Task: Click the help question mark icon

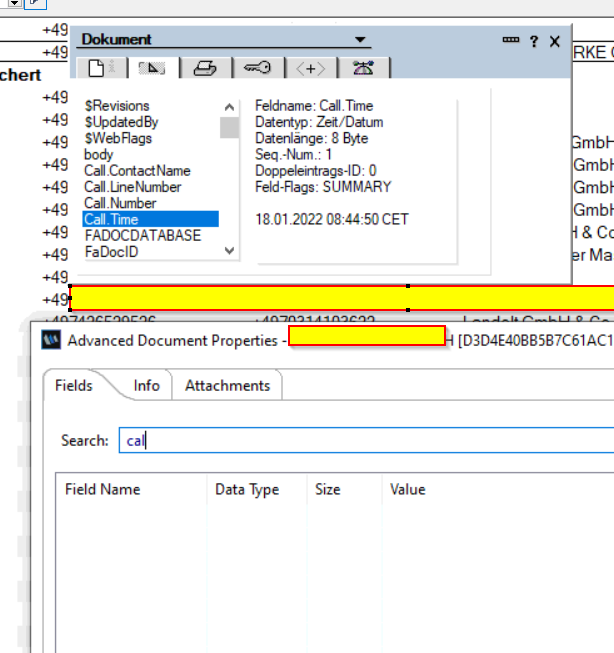Action: tap(534, 41)
